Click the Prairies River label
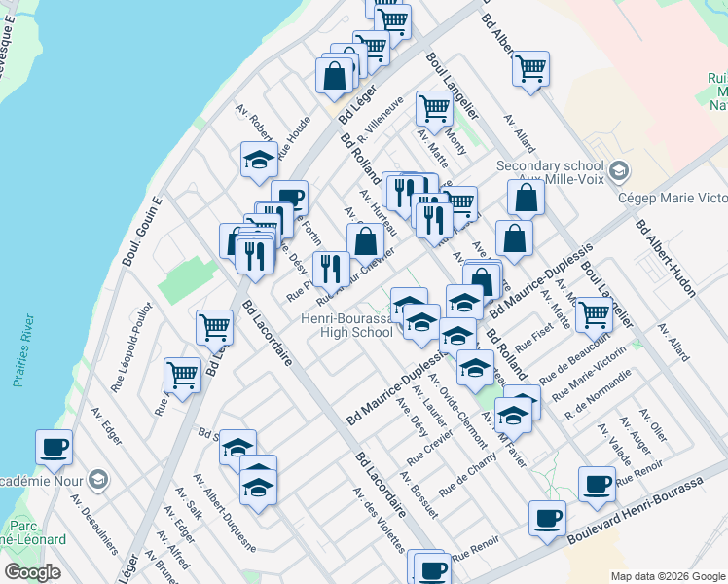The height and width of the screenshot is (584, 728). point(23,350)
